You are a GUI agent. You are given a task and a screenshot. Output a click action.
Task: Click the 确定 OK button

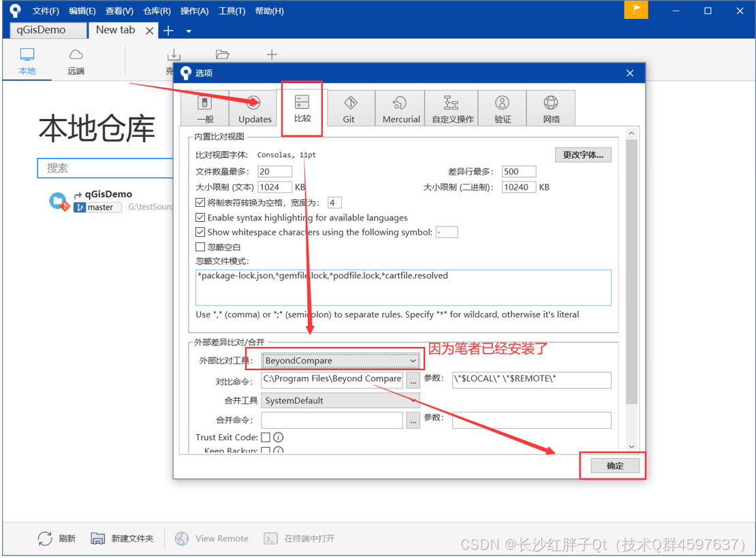pyautogui.click(x=615, y=465)
